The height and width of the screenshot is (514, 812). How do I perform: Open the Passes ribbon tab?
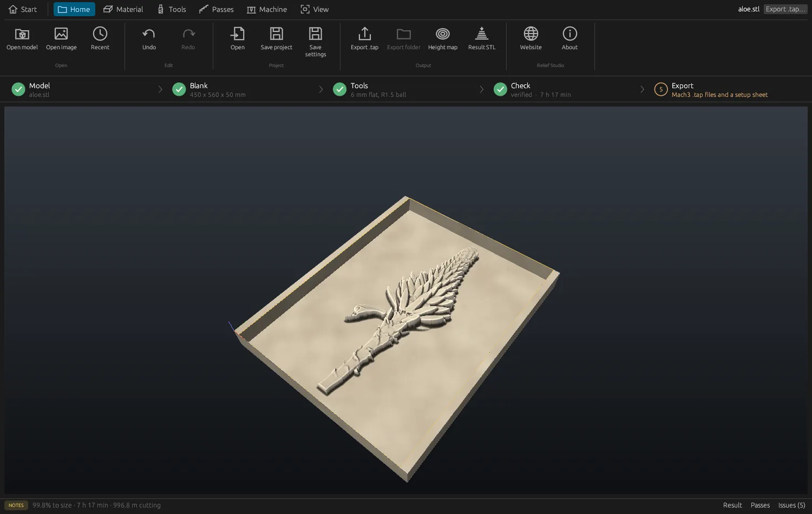click(x=217, y=9)
